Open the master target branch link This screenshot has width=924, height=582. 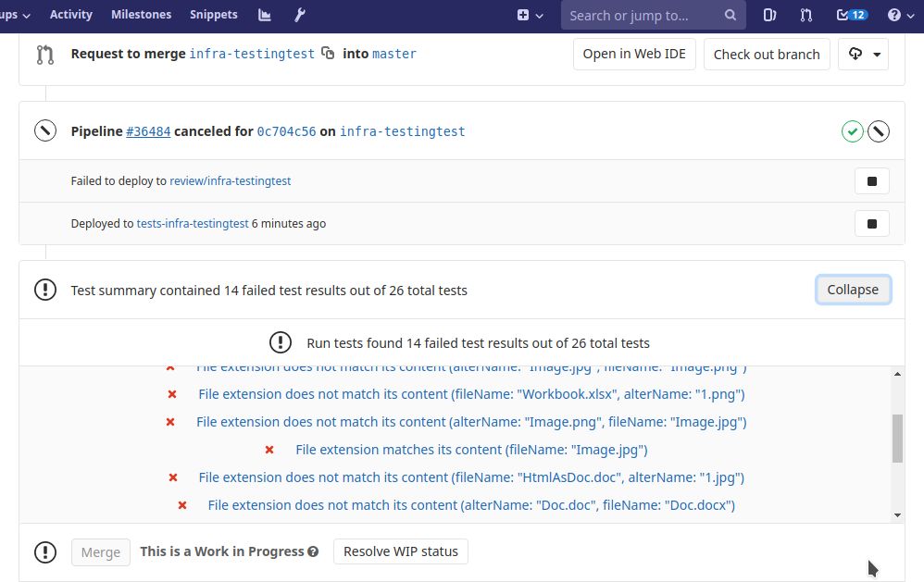[394, 54]
